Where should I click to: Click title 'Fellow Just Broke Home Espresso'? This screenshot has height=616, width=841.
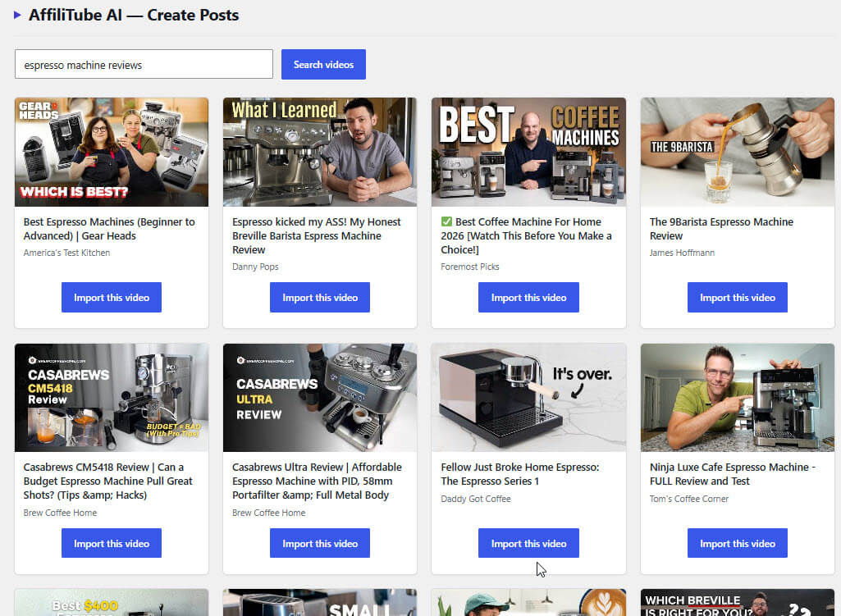520,474
